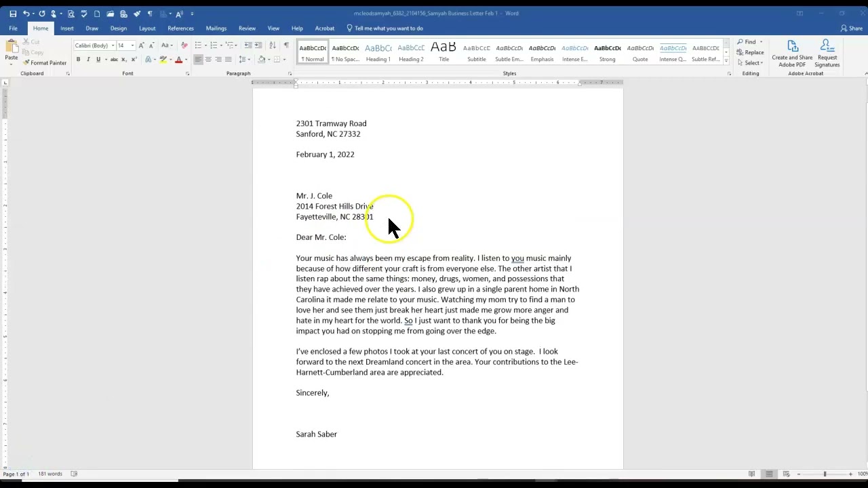
Task: Switch to the Layout tab
Action: pos(147,28)
